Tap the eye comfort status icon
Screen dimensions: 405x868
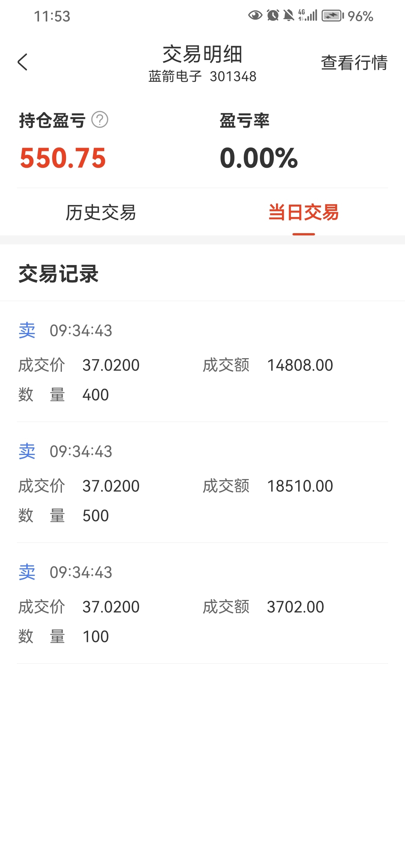click(x=255, y=15)
